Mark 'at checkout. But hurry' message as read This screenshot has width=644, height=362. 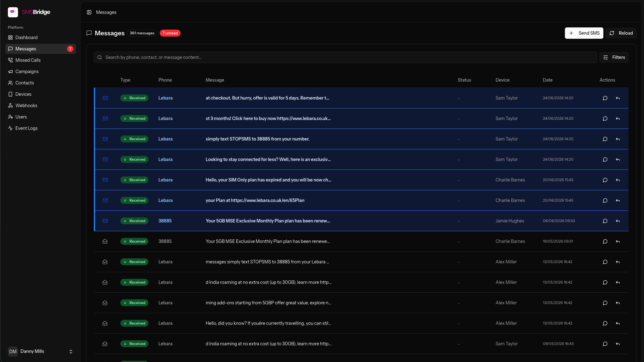pos(105,98)
